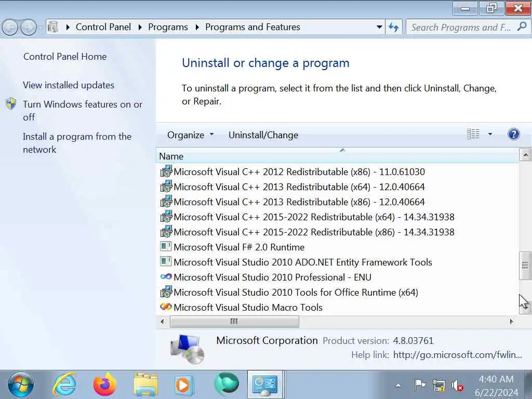Open View installed updates link
Image resolution: width=532 pixels, height=399 pixels.
point(69,85)
